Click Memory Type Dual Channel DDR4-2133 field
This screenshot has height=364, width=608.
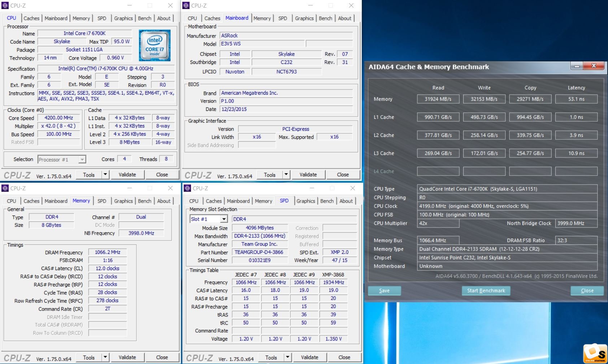(507, 249)
